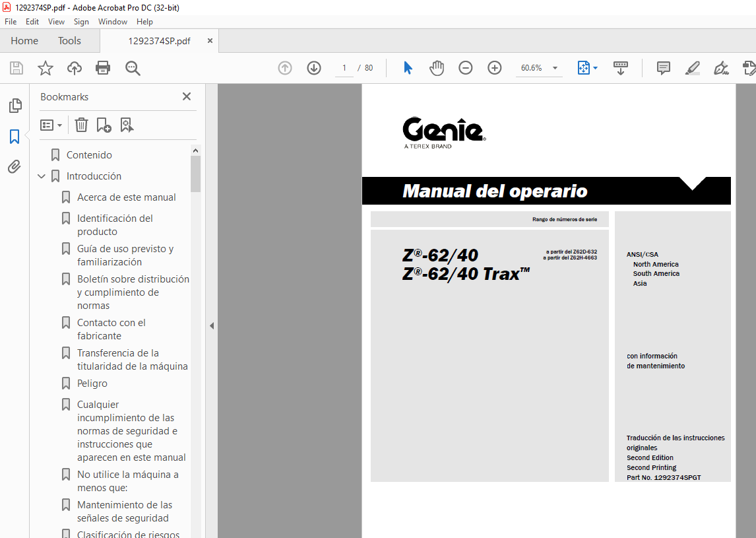
Task: Jump to the Peligro bookmark
Action: tap(92, 384)
